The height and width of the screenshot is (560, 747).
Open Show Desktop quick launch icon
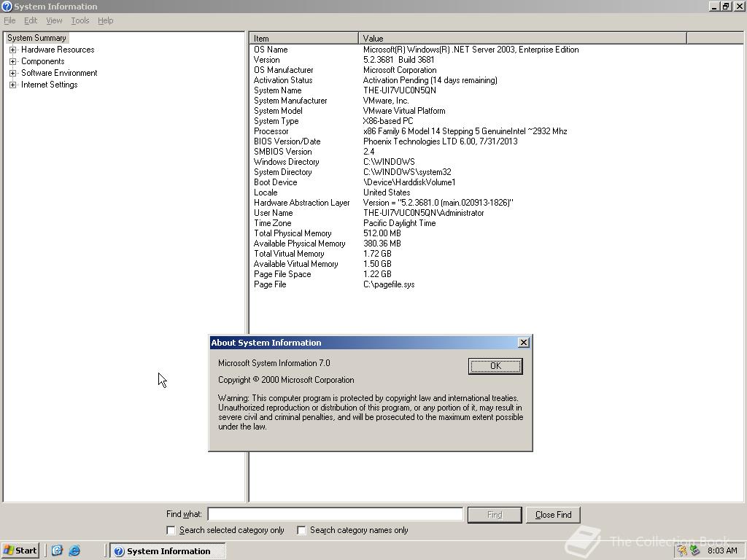[57, 551]
